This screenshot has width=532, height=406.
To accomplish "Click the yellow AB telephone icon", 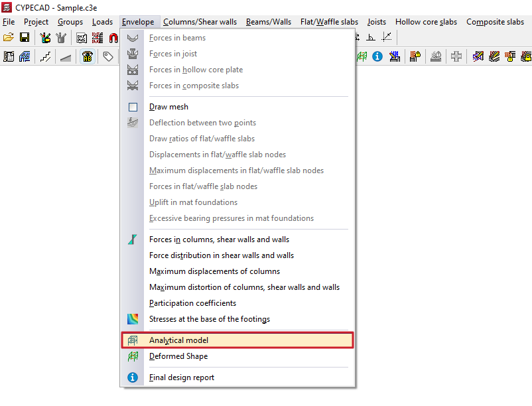I will 88,56.
